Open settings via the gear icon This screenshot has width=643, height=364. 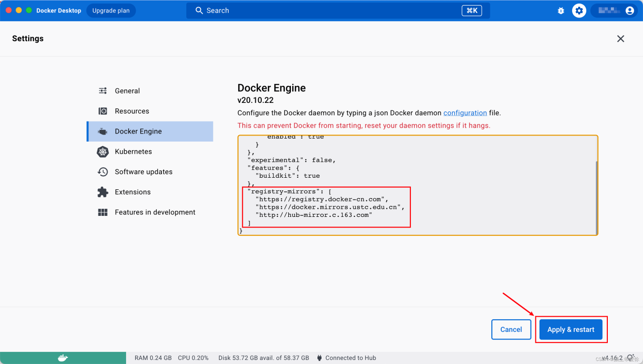pyautogui.click(x=579, y=11)
